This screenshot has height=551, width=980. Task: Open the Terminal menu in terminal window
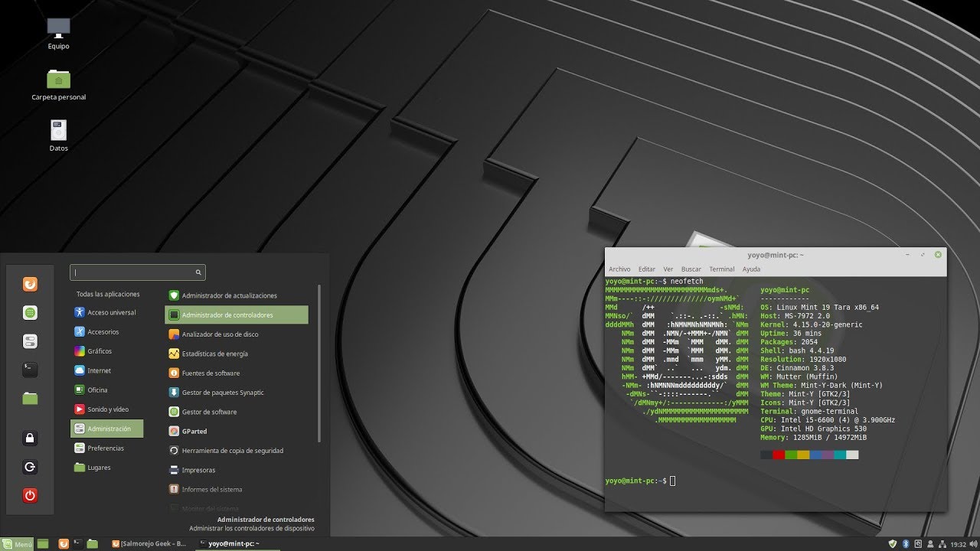722,269
